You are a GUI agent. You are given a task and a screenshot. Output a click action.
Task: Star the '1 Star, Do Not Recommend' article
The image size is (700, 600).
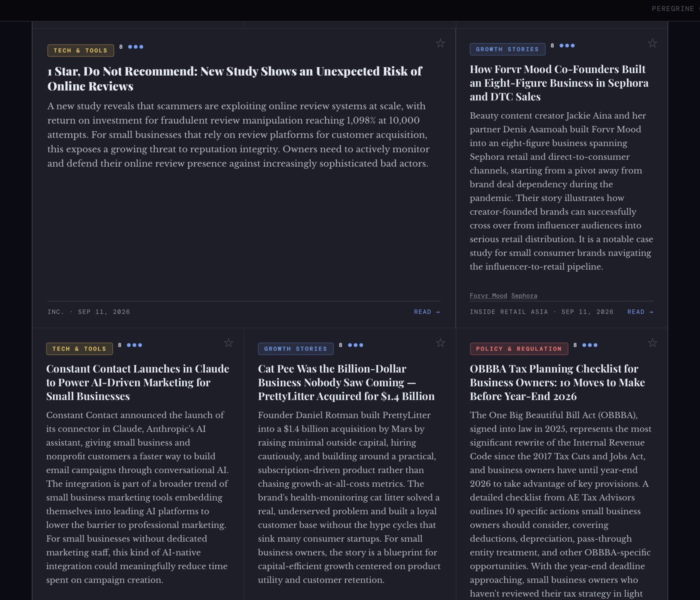(x=440, y=43)
